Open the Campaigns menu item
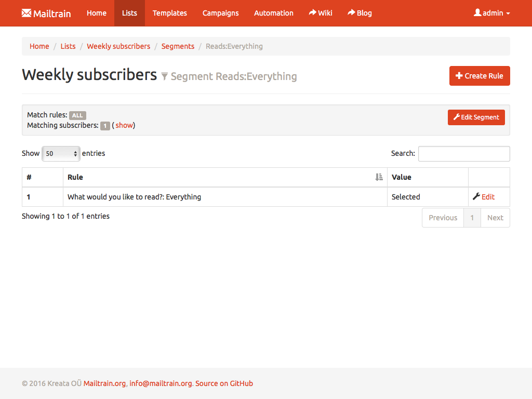532x399 pixels. 220,13
